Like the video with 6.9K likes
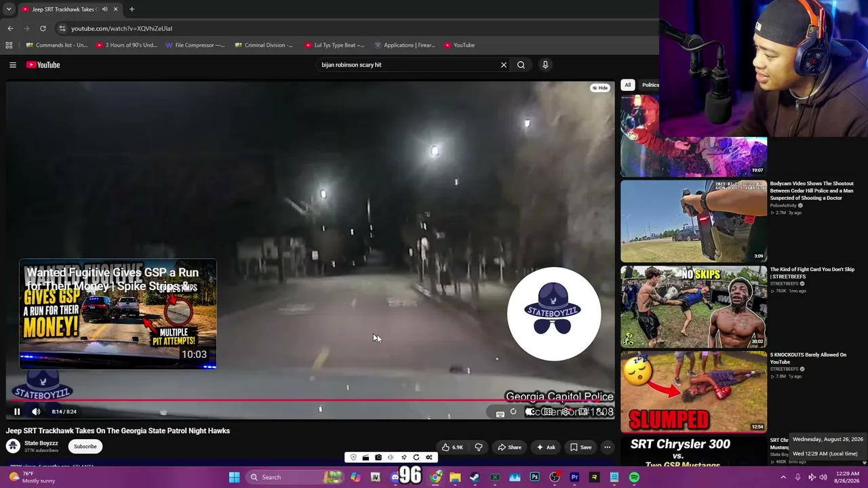Screen dimensions: 868x488 tap(452, 447)
